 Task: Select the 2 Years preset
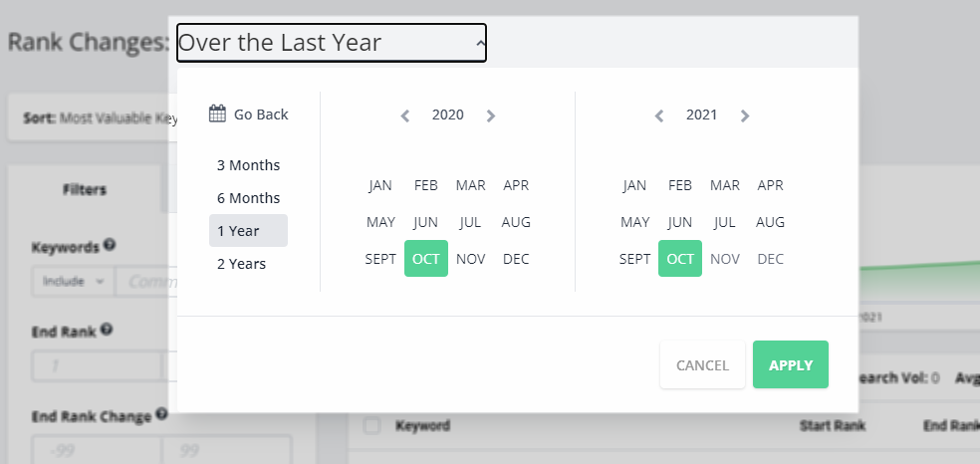tap(248, 264)
